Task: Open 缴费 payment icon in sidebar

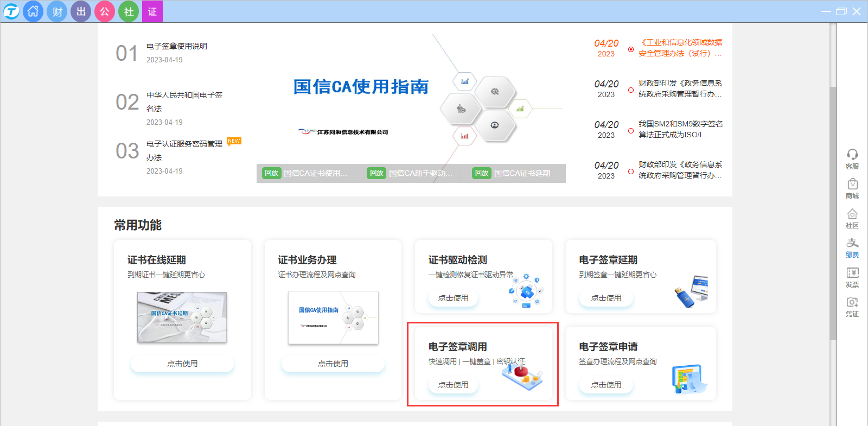Action: (x=852, y=247)
